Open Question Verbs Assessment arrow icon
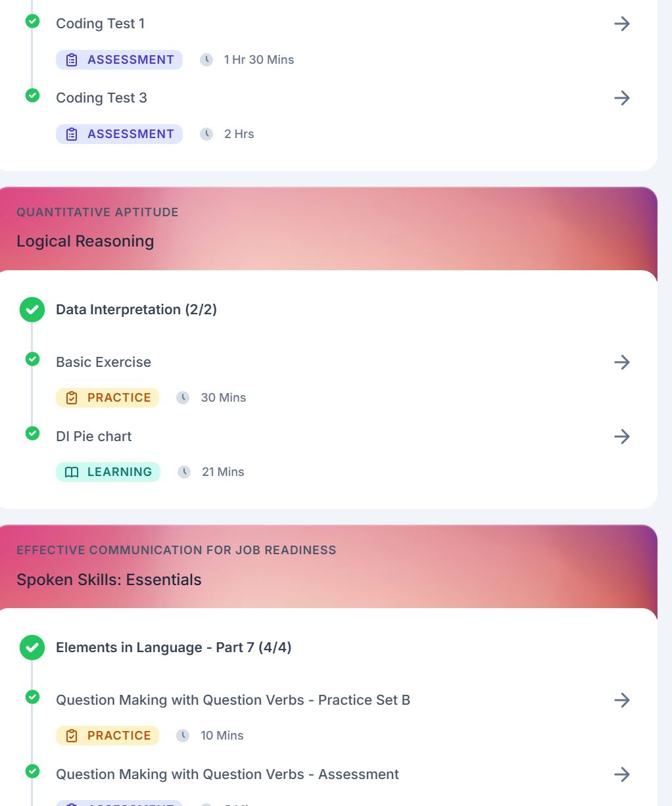Viewport: 672px width, 806px height. 621,774
